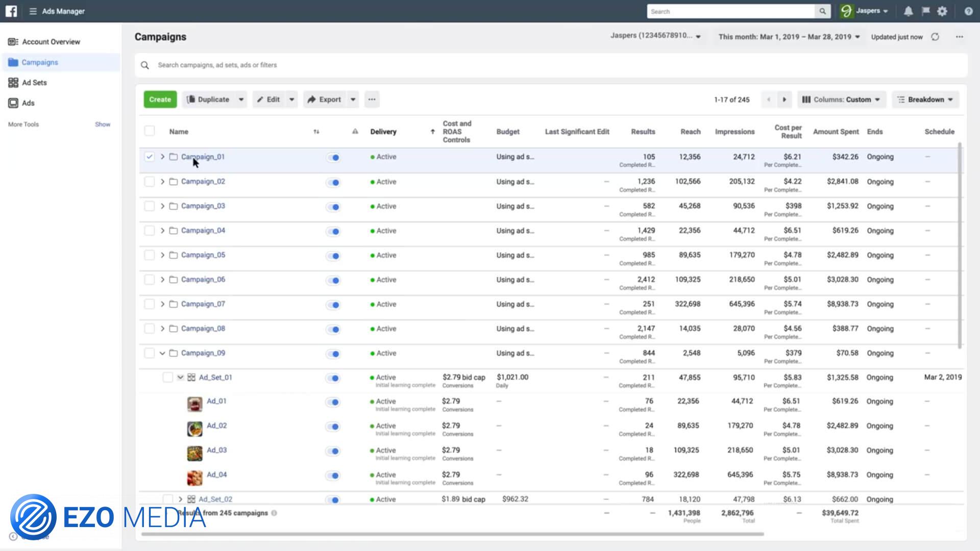Click the Export button
The height and width of the screenshot is (551, 980).
[325, 99]
